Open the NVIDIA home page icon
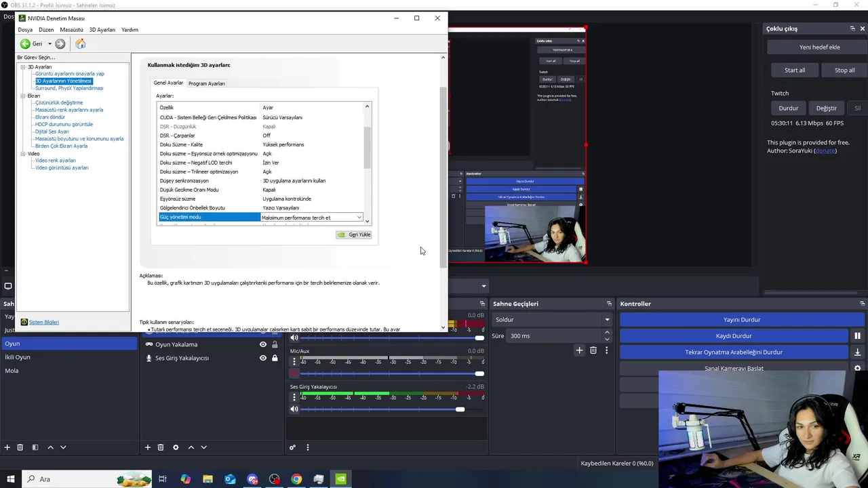Viewport: 868px width, 488px height. click(80, 44)
